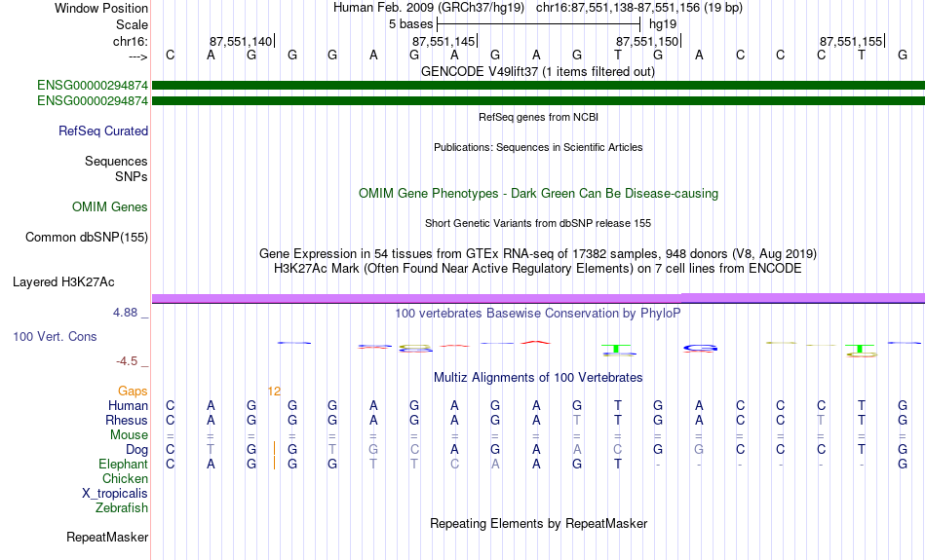Click the -4.5 PhyloP lower axis value

point(127,361)
